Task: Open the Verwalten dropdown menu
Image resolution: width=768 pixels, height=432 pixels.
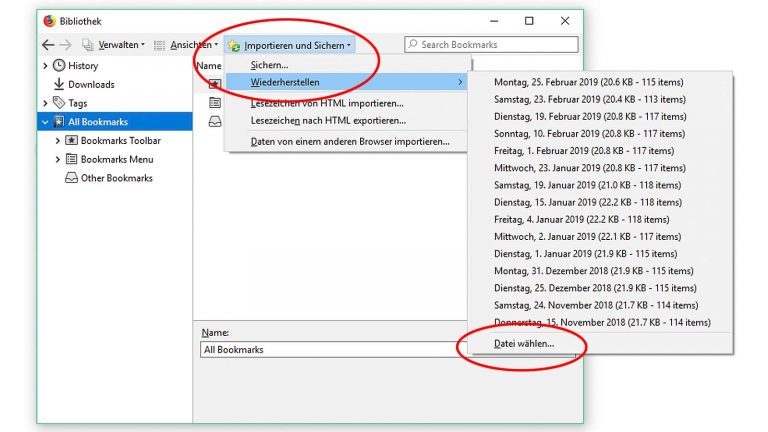Action: point(114,45)
